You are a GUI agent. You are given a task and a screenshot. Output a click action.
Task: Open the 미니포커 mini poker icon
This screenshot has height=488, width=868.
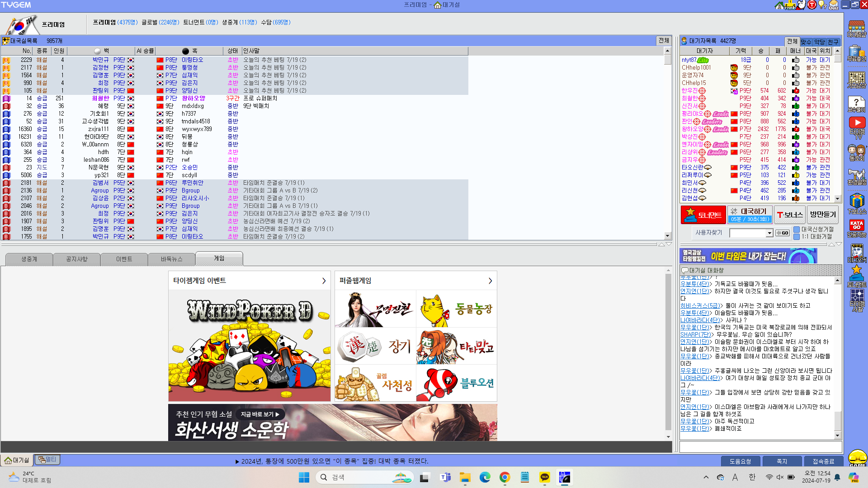[x=857, y=253]
